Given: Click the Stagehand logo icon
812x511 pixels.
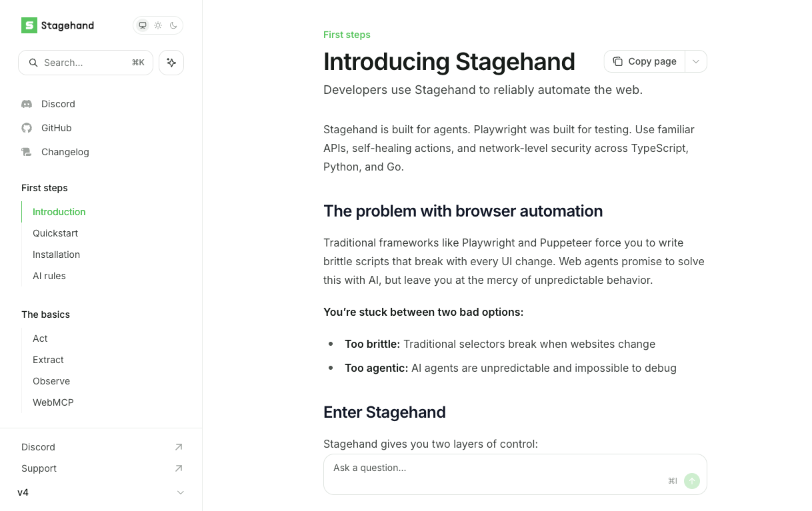Looking at the screenshot, I should click(29, 25).
